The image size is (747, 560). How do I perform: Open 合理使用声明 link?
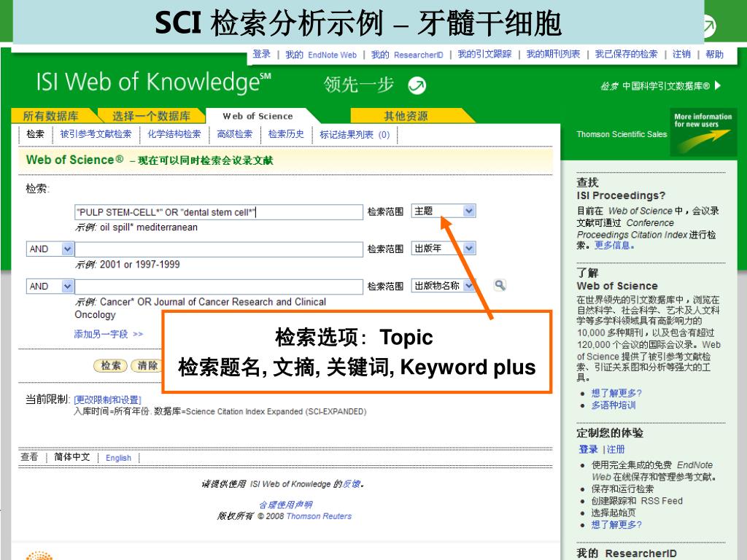tap(286, 505)
